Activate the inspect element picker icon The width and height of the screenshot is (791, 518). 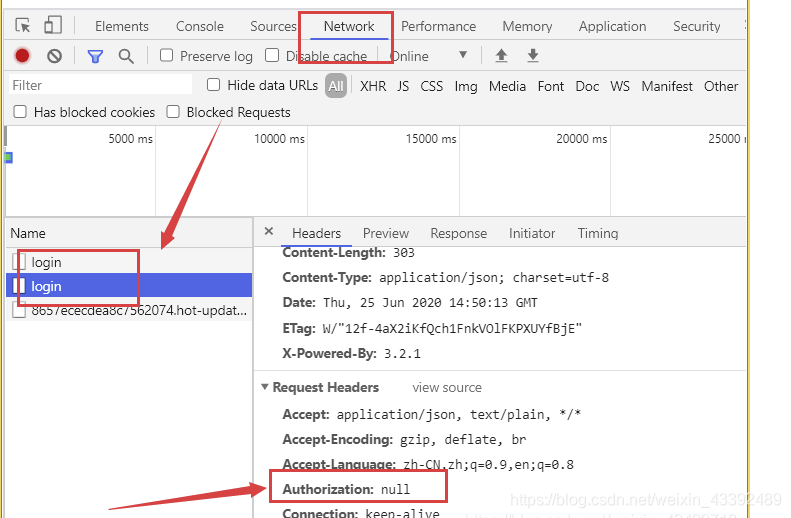[x=23, y=25]
